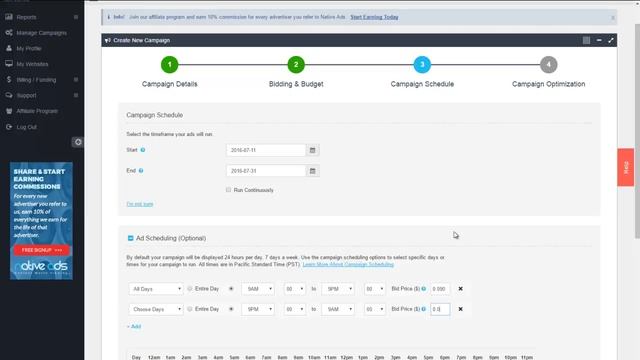
Task: Select Entire Day radio in Choose Days row
Action: tap(190, 309)
